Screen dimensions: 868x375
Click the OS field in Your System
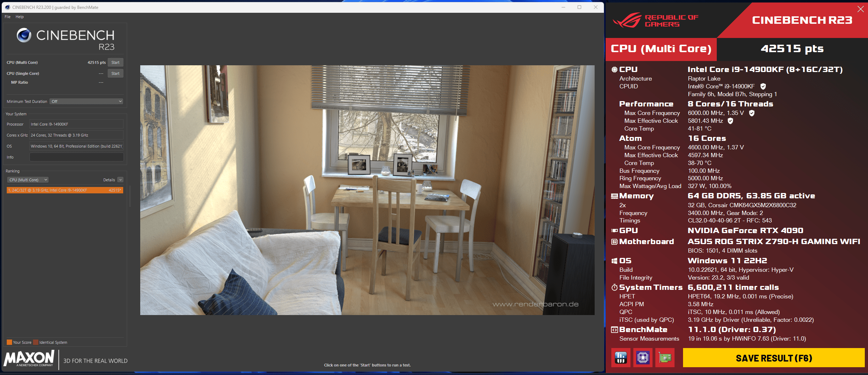pyautogui.click(x=76, y=146)
